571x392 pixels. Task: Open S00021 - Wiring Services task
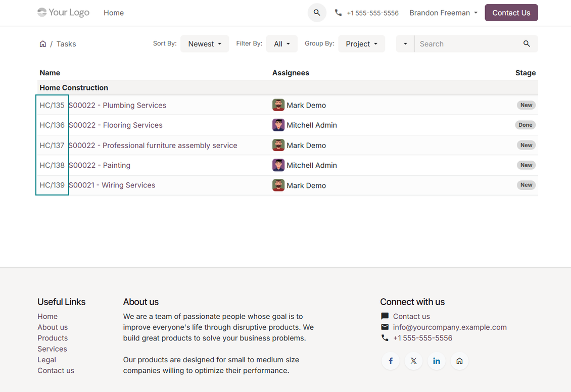112,185
